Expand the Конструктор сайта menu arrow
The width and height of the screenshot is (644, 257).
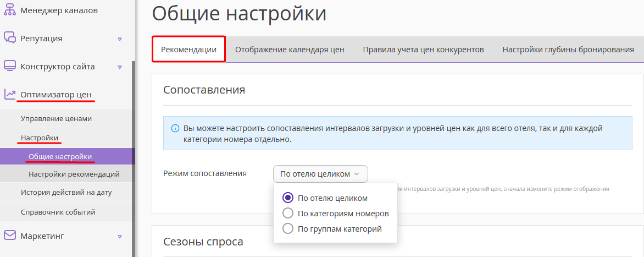click(120, 67)
